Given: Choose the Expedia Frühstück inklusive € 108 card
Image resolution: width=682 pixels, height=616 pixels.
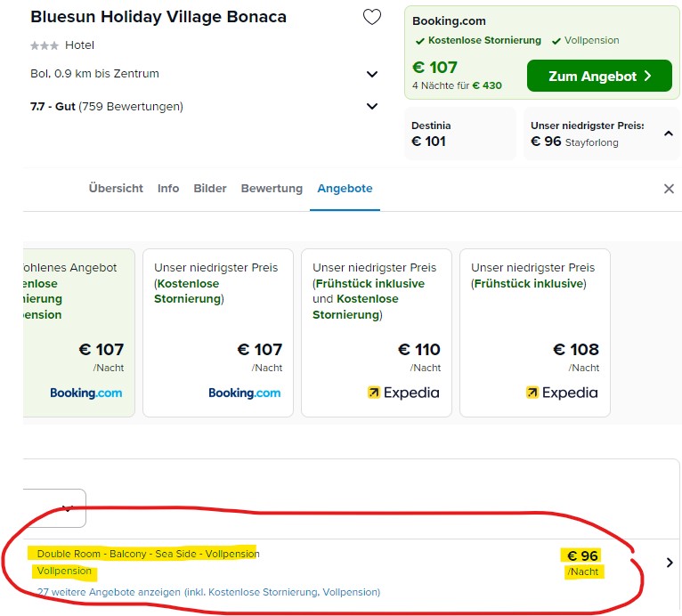Looking at the screenshot, I should click(535, 333).
